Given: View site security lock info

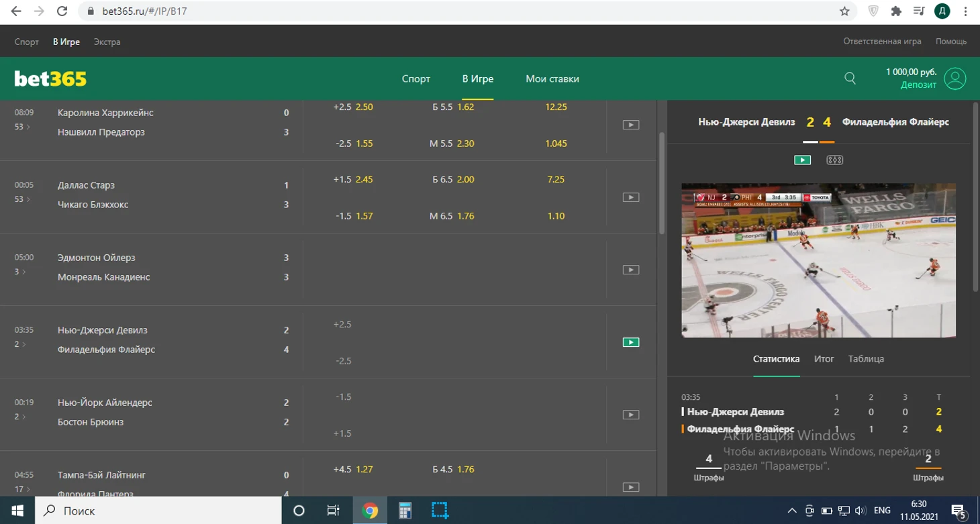Looking at the screenshot, I should point(91,11).
